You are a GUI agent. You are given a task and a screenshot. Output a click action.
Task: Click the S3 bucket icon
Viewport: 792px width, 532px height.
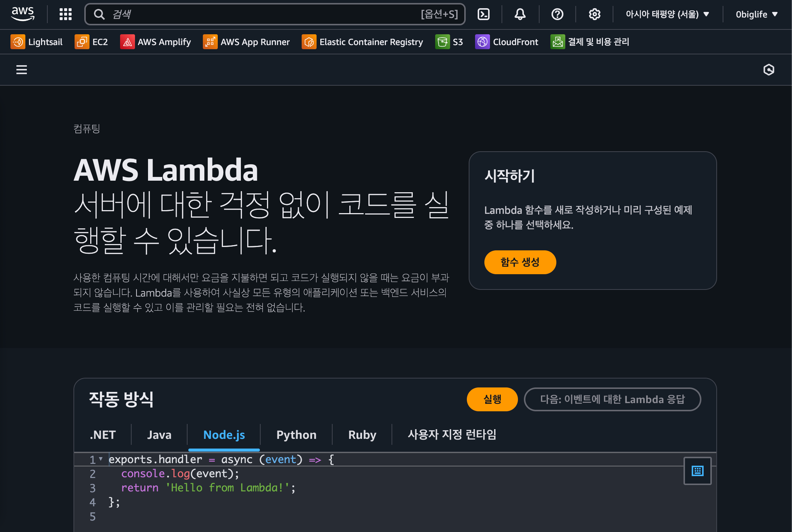[442, 42]
